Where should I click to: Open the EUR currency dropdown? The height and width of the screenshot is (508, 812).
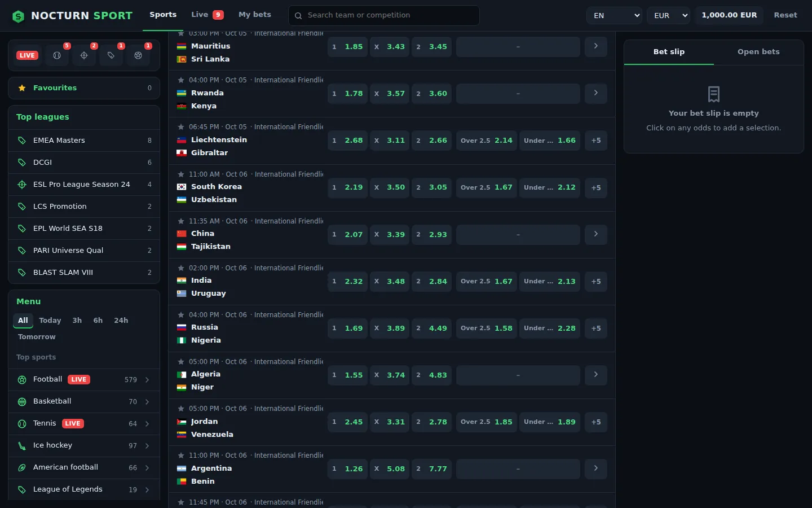[x=668, y=16]
